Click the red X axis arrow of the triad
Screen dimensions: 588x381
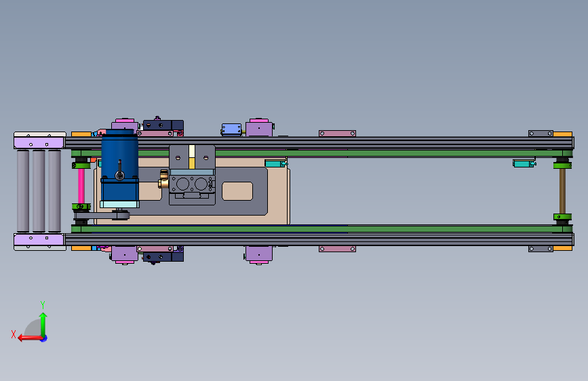point(30,338)
